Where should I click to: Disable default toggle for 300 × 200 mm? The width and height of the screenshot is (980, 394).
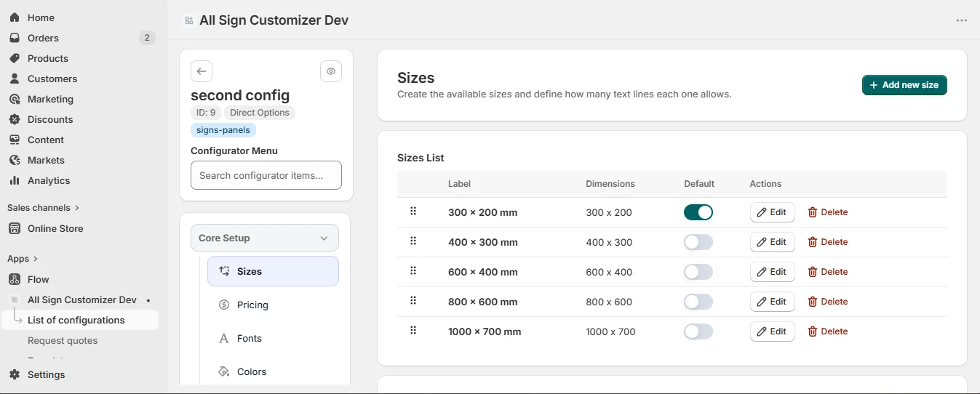[698, 212]
